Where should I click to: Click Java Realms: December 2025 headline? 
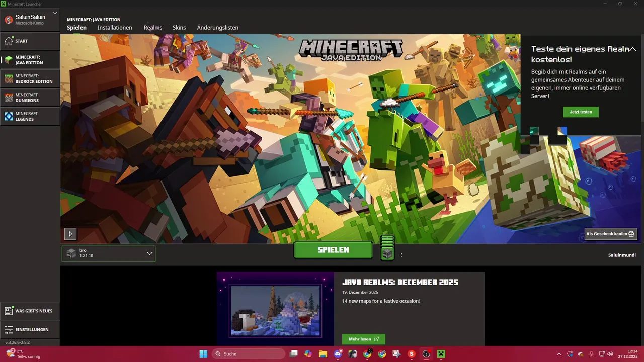(x=400, y=282)
